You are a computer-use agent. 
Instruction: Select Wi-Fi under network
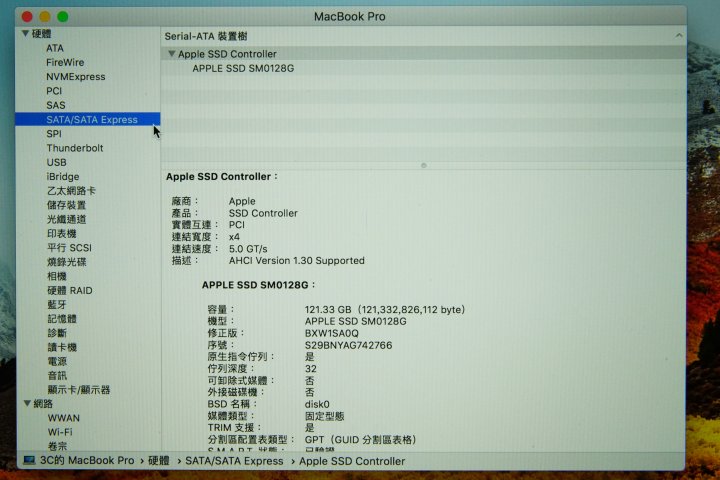60,432
